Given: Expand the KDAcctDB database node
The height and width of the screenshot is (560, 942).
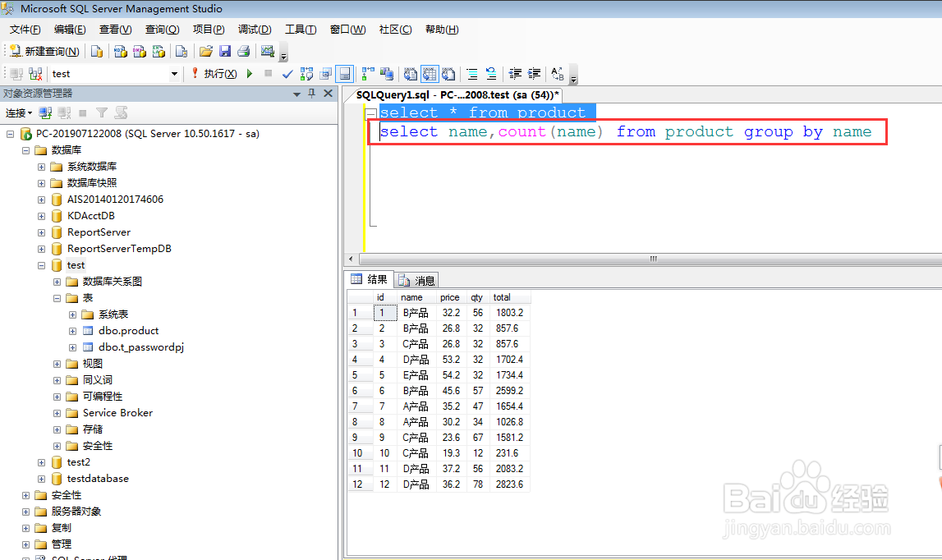Looking at the screenshot, I should click(41, 216).
